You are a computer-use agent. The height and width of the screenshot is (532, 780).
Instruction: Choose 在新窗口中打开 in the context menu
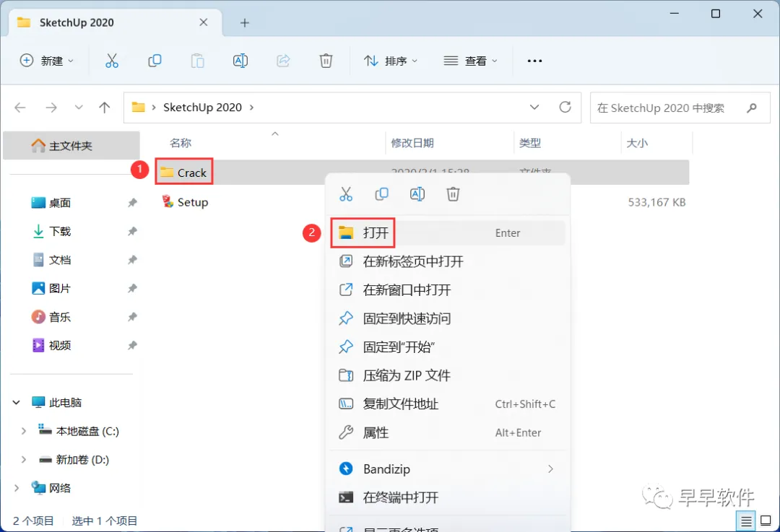pyautogui.click(x=448, y=290)
